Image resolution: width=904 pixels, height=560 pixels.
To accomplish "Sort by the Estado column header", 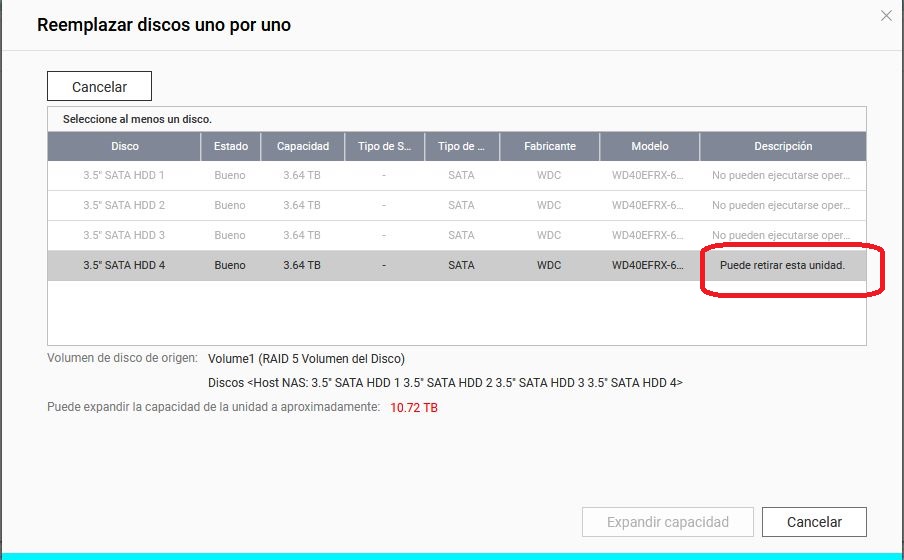I will click(x=230, y=146).
